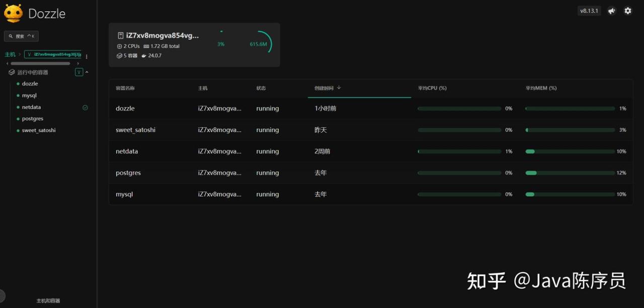Open dozzle container in sidebar
This screenshot has height=308, width=644.
tap(30, 84)
